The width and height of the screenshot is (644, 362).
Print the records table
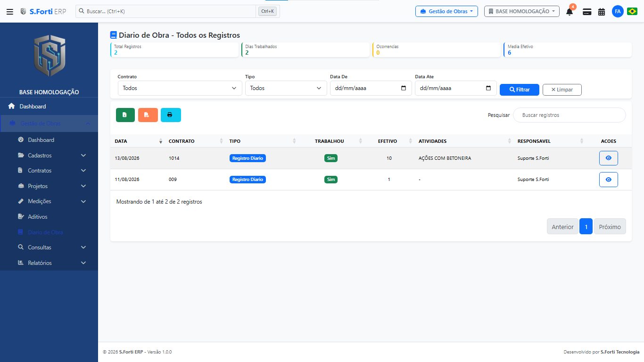pos(171,115)
